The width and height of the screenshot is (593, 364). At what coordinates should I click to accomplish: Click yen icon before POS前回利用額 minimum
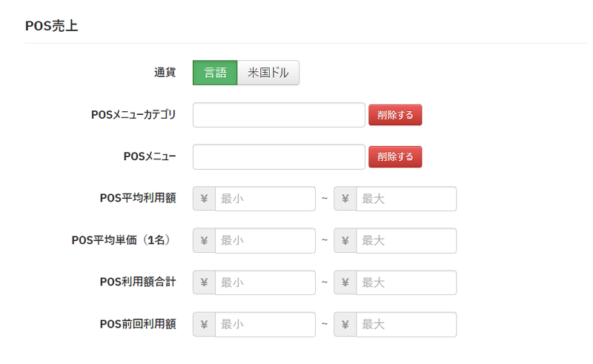click(204, 324)
